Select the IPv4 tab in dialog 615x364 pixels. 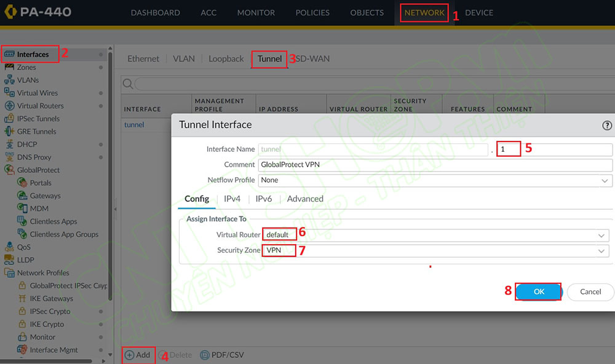coord(232,199)
